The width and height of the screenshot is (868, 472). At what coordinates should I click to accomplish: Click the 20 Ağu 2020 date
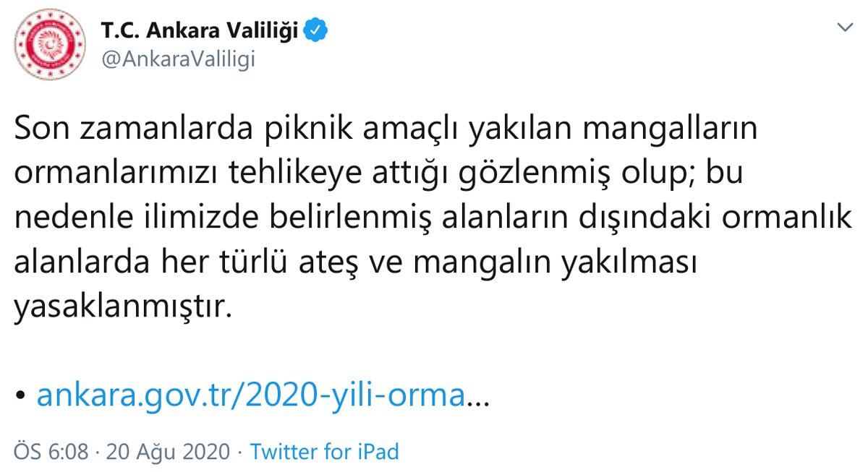[169, 452]
